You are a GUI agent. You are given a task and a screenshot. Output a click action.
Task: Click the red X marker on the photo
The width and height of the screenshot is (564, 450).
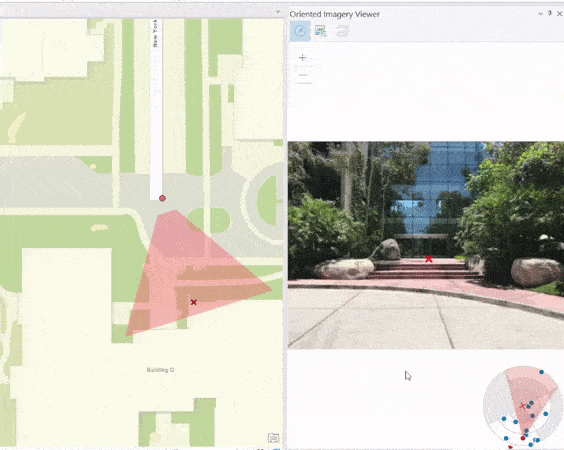[x=429, y=259]
